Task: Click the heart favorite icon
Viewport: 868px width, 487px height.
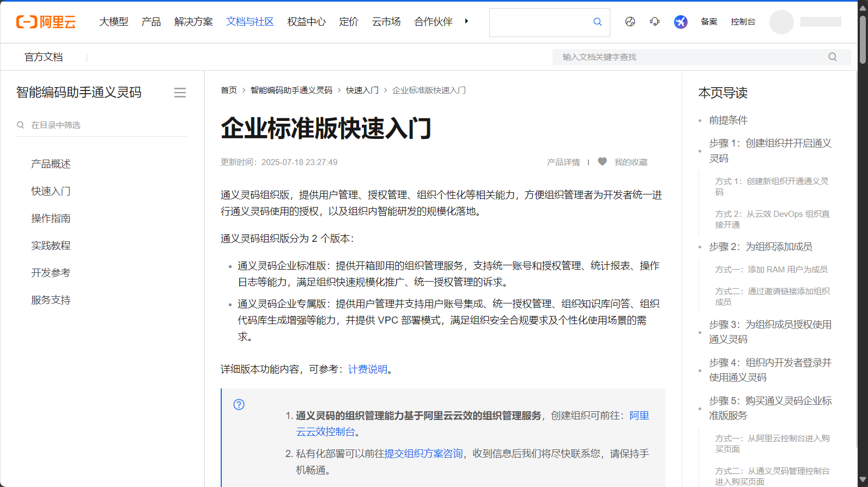Action: (x=602, y=162)
